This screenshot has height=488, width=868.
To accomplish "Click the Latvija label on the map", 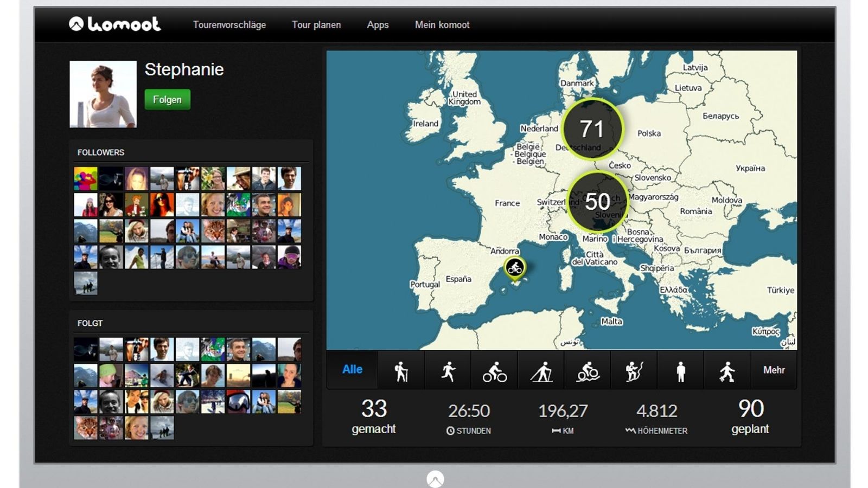I will (695, 68).
